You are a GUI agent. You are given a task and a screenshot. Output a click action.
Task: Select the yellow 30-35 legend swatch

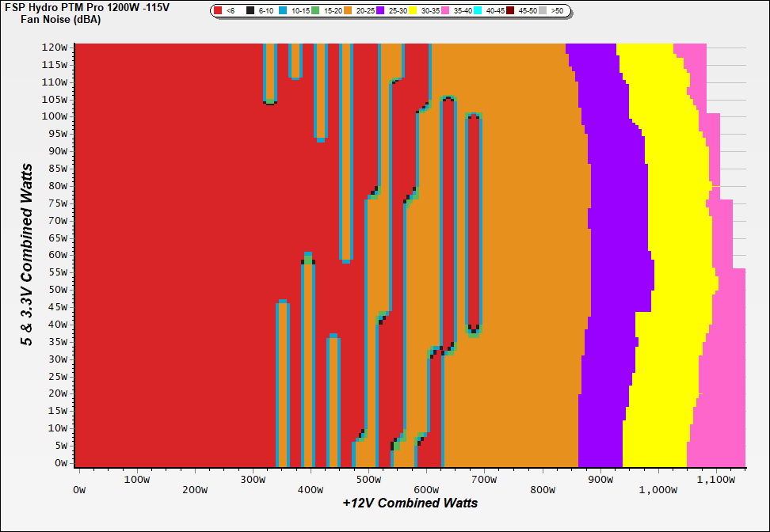pyautogui.click(x=414, y=11)
